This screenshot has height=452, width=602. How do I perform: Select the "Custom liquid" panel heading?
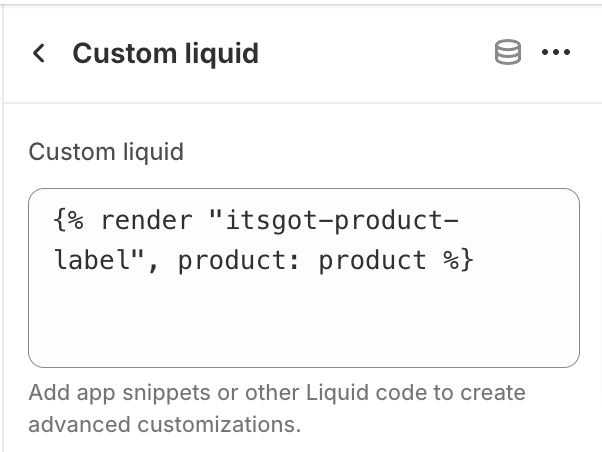coord(165,53)
